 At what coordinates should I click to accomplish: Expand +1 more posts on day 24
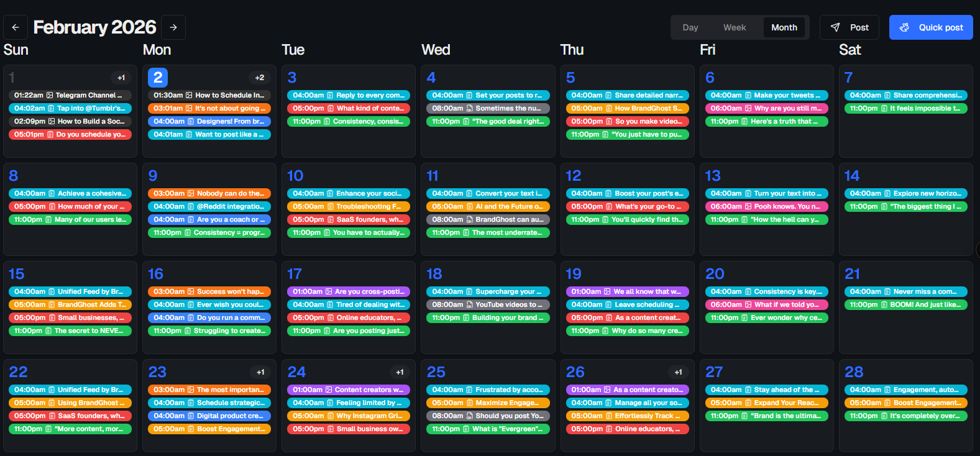point(400,372)
